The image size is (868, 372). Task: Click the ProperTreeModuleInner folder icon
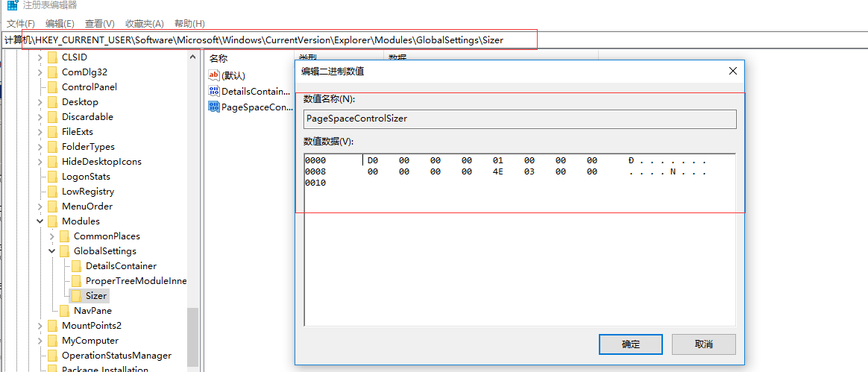pos(76,281)
